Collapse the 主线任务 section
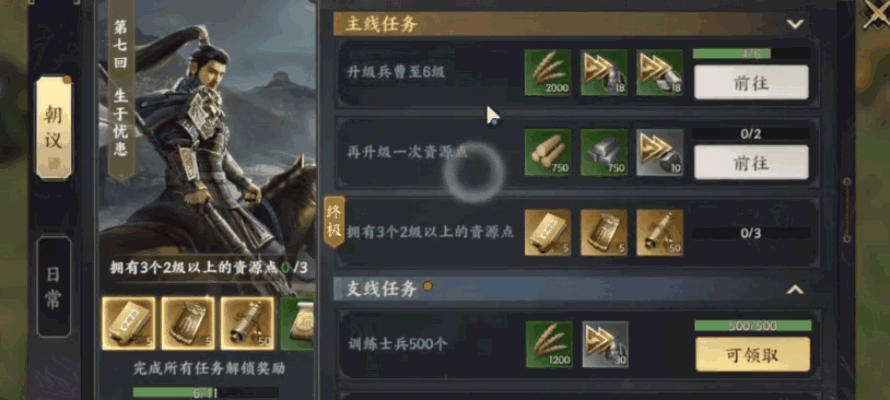This screenshot has height=400, width=890. click(x=795, y=24)
